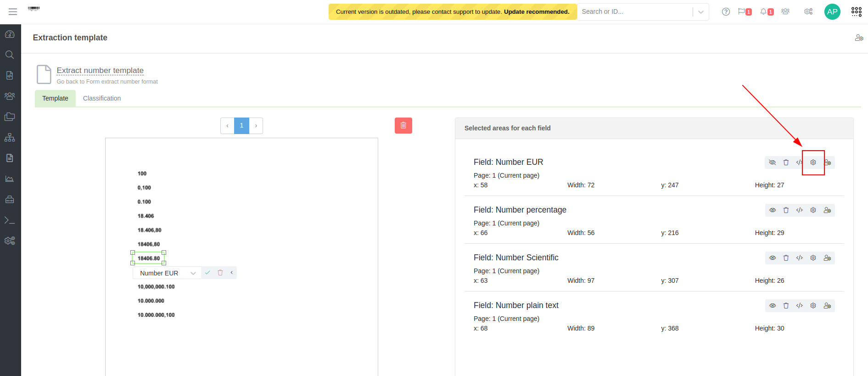Image resolution: width=868 pixels, height=376 pixels.
Task: Toggle visibility of Number EUR field
Action: 773,163
